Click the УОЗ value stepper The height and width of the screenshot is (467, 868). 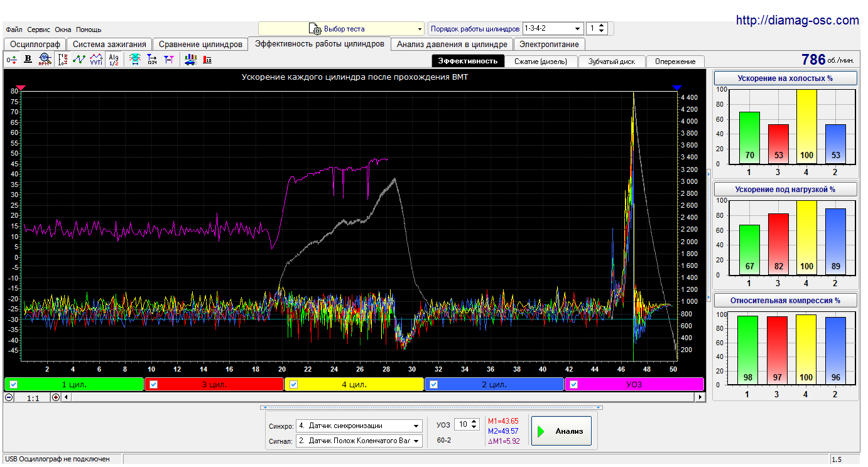pos(474,425)
